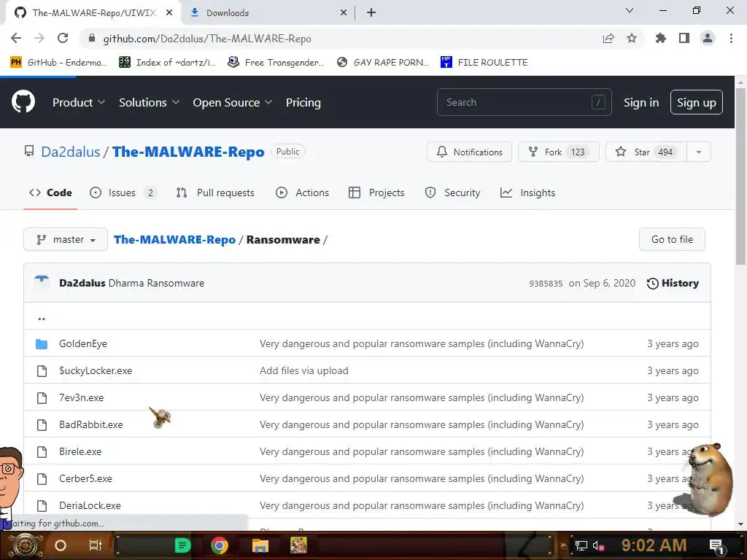The image size is (747, 560).
Task: Switch to Pull requests tab
Action: click(215, 192)
